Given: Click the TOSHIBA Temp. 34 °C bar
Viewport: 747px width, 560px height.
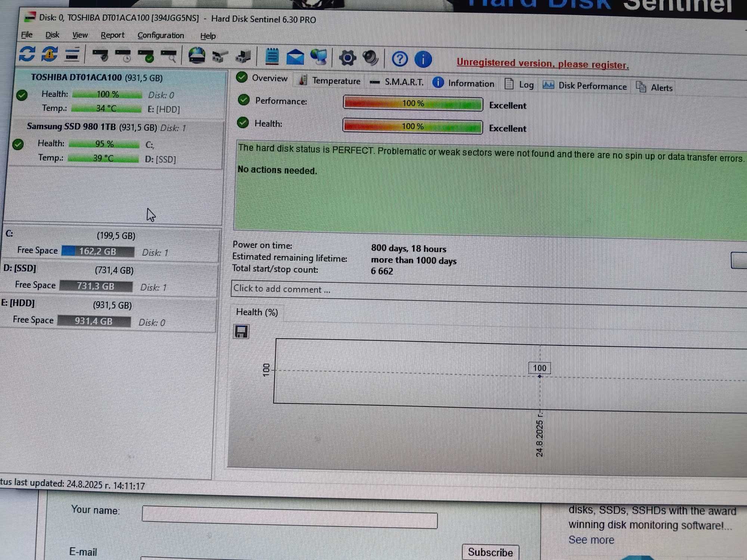Looking at the screenshot, I should (106, 109).
